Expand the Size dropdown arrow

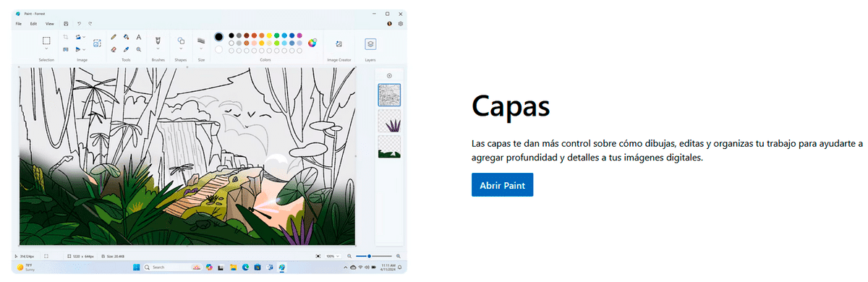(201, 48)
